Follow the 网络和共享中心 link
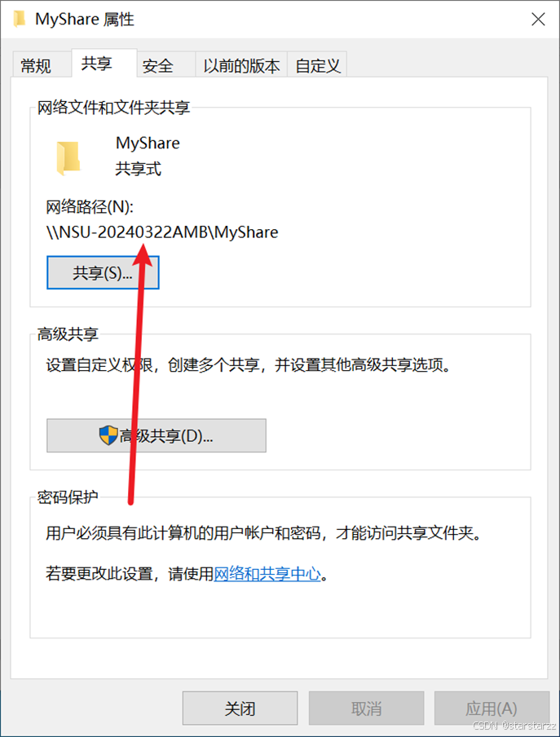This screenshot has width=560, height=737. 267,574
